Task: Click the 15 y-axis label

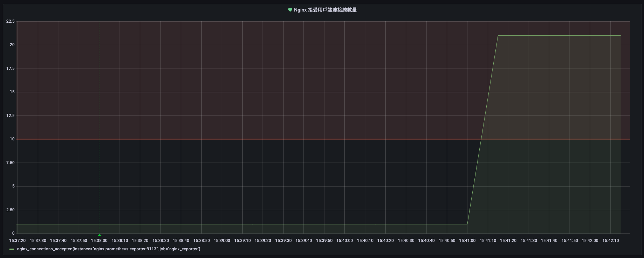Action: pos(12,92)
